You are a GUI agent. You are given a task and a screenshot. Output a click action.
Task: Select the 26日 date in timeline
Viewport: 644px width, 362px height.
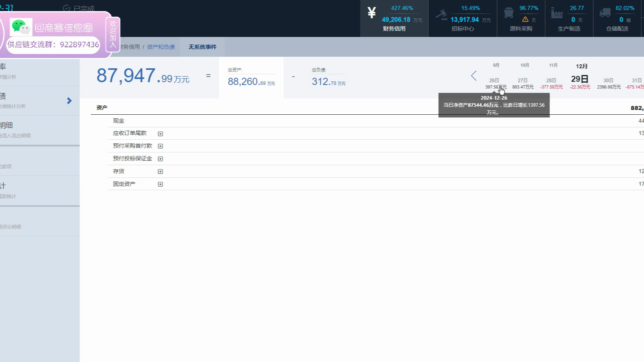click(x=494, y=80)
